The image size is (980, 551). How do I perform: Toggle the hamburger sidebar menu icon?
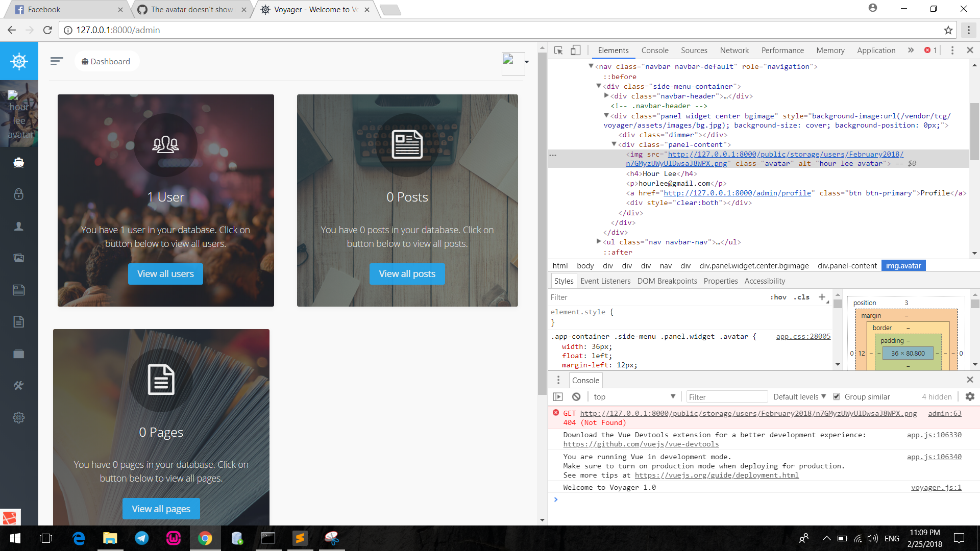click(57, 61)
